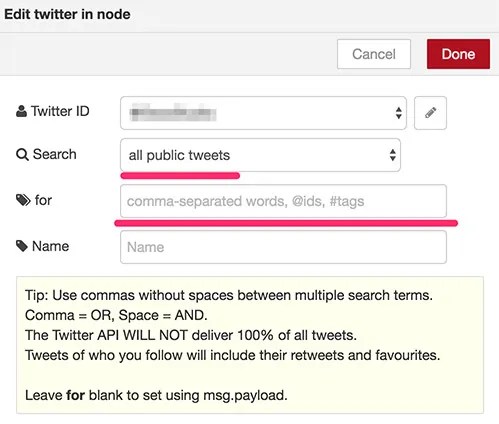Click the yellow Tip information box

(x=250, y=345)
